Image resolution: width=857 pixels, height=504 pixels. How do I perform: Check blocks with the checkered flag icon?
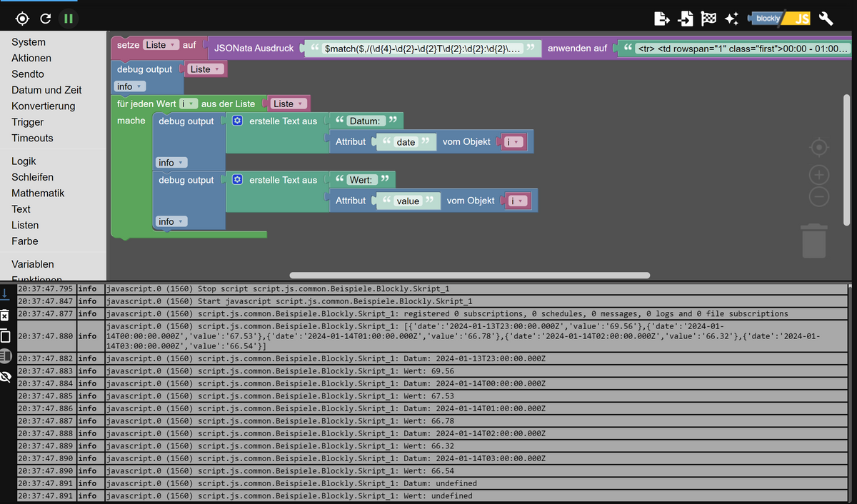[708, 19]
